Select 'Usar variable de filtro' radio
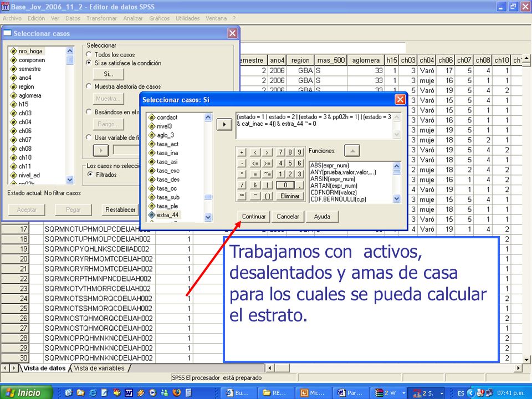The height and width of the screenshot is (399, 532). point(89,137)
